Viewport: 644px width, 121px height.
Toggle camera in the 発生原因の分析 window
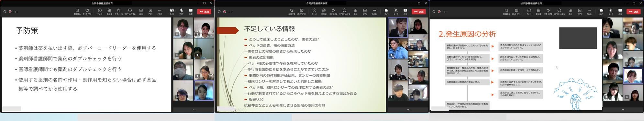601,11
